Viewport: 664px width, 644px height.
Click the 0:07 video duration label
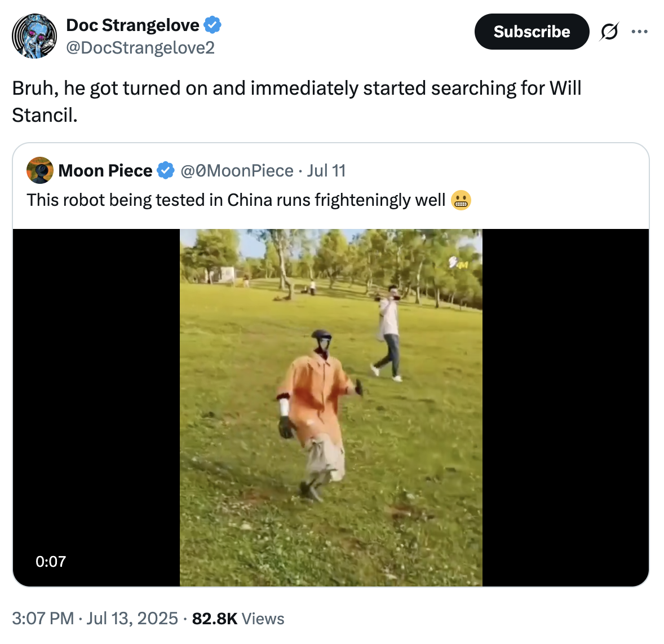51,561
